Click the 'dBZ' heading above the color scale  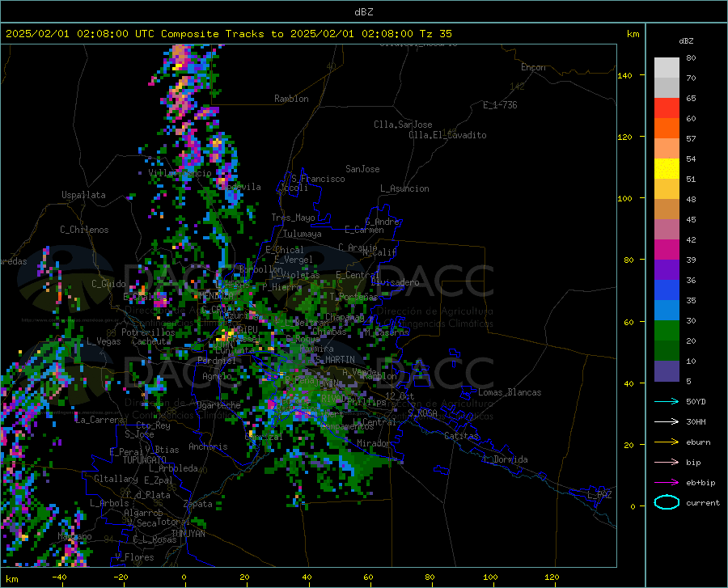point(686,40)
